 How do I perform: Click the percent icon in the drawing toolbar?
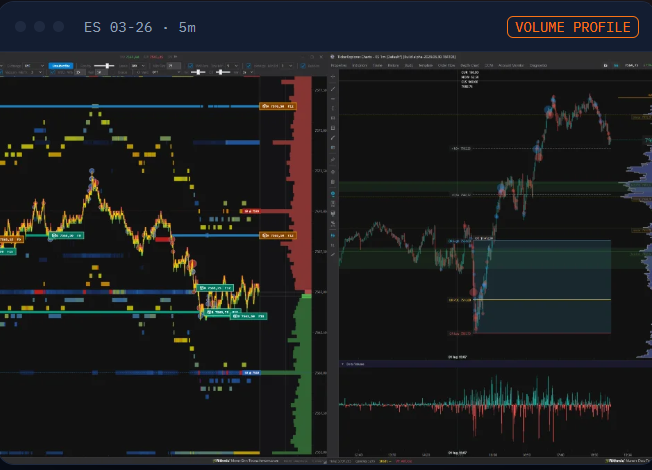coord(333,223)
